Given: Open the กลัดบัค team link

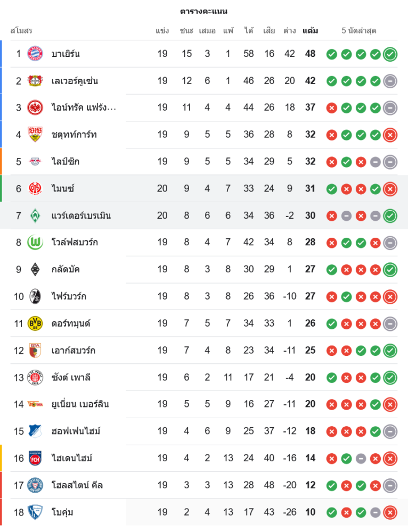Looking at the screenshot, I should click(66, 269).
